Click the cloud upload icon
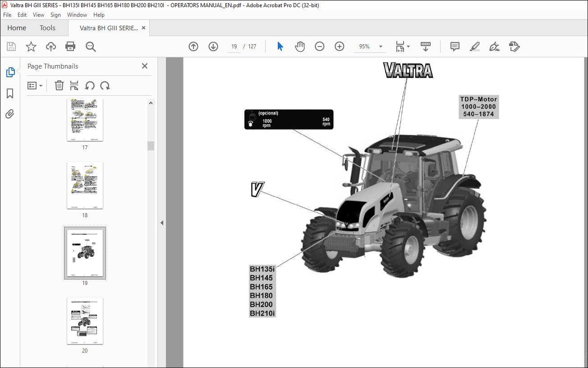 click(51, 47)
